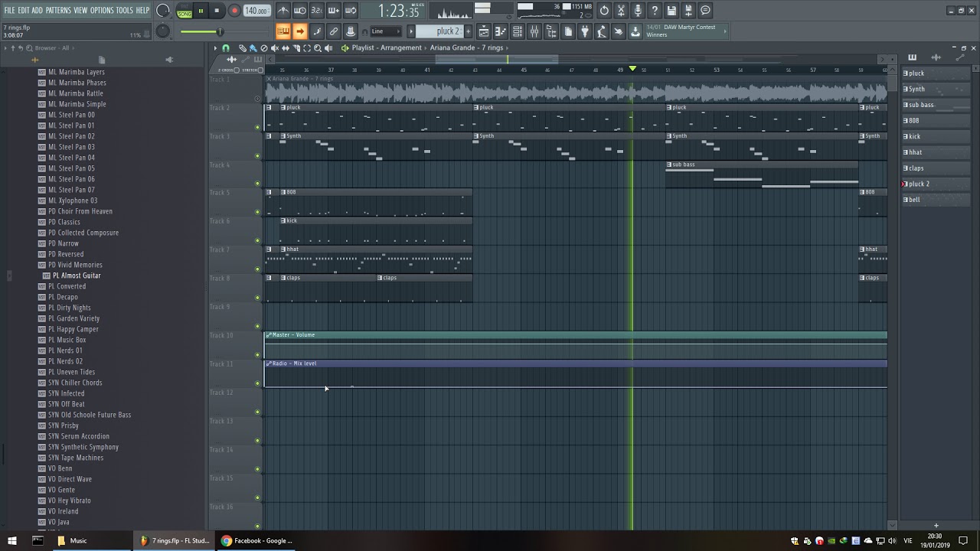Select the playlist paint brush tool

coord(253,48)
